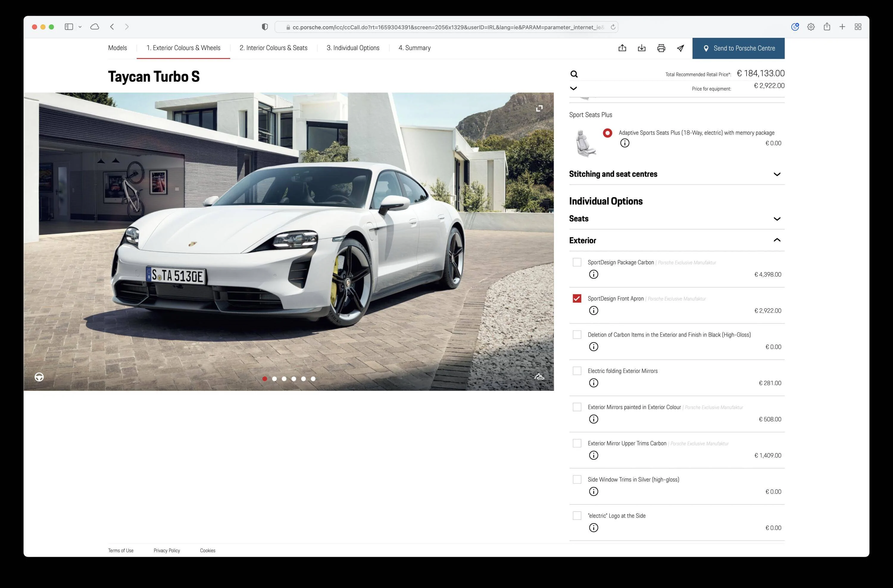This screenshot has width=893, height=588.
Task: Check Deletion of Carbon Items option
Action: point(577,335)
